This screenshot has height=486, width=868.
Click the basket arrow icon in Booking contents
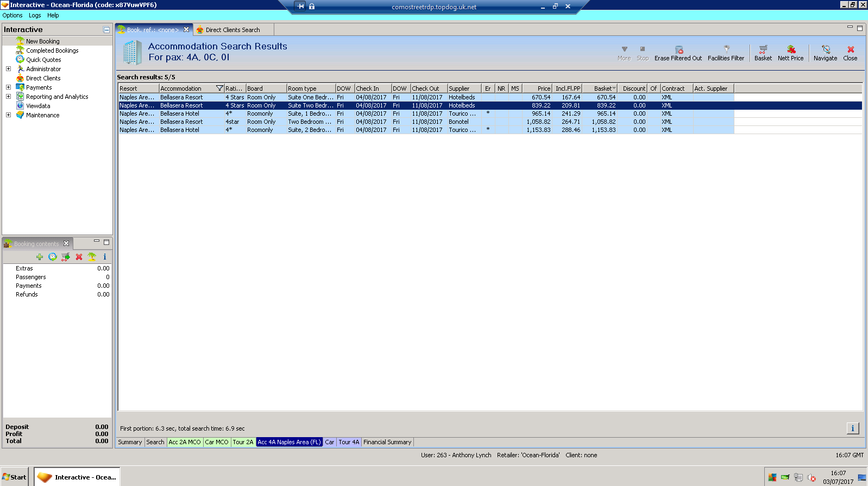tap(66, 257)
